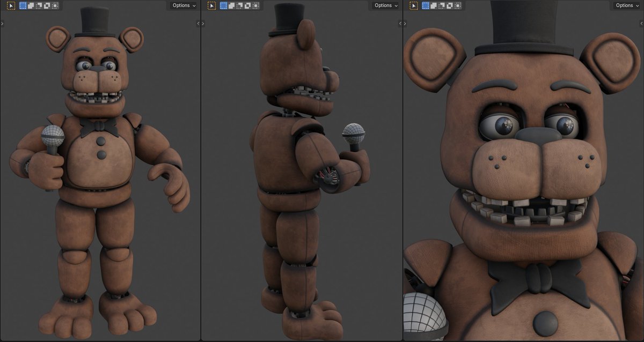The height and width of the screenshot is (342, 644).
Task: Choose Set New selection mode in left viewport
Action: coord(23,5)
